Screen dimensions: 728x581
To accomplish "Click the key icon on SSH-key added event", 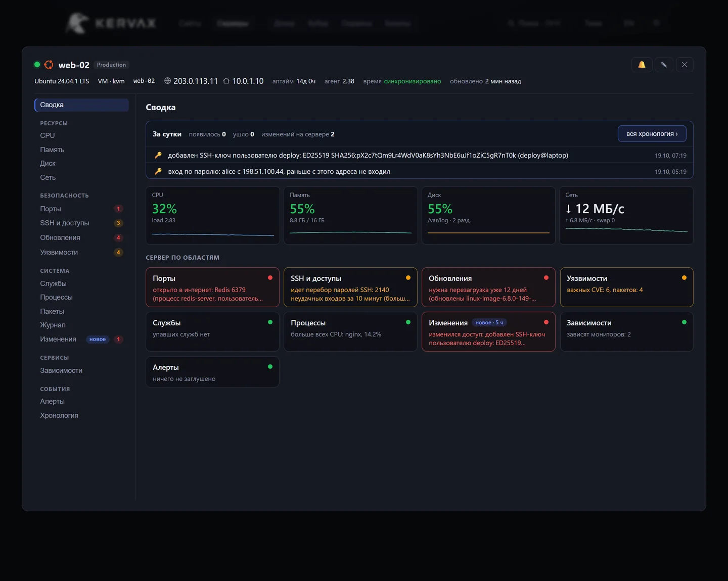I will pos(158,155).
